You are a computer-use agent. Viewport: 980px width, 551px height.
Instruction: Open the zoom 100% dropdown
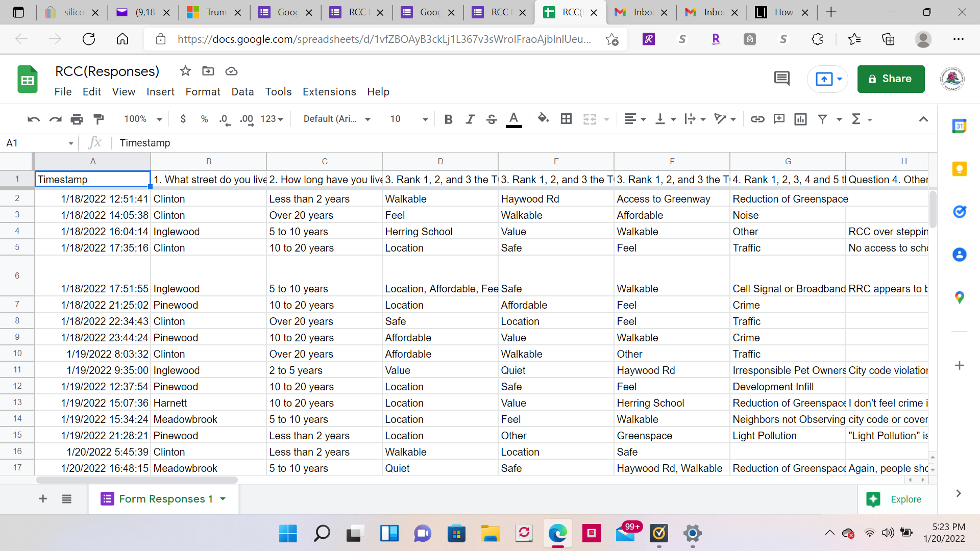[x=143, y=119]
